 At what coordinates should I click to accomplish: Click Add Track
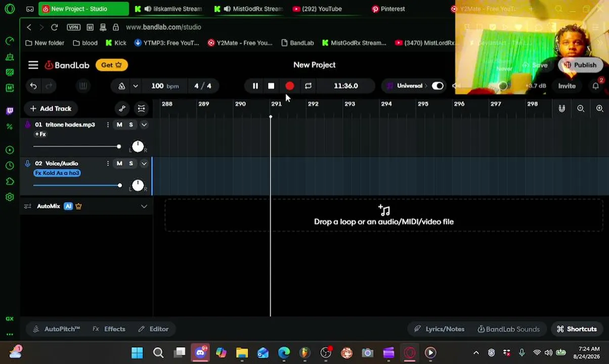[x=51, y=108]
